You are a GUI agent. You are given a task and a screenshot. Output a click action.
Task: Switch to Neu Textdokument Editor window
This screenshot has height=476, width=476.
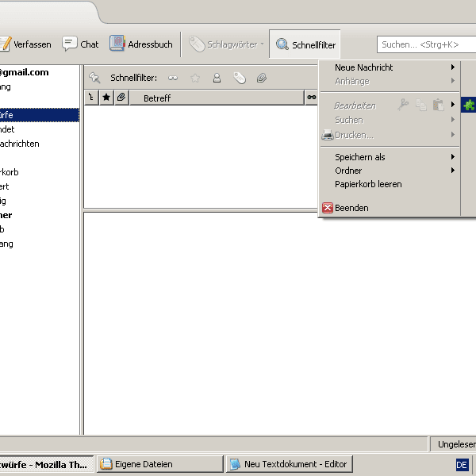point(290,464)
